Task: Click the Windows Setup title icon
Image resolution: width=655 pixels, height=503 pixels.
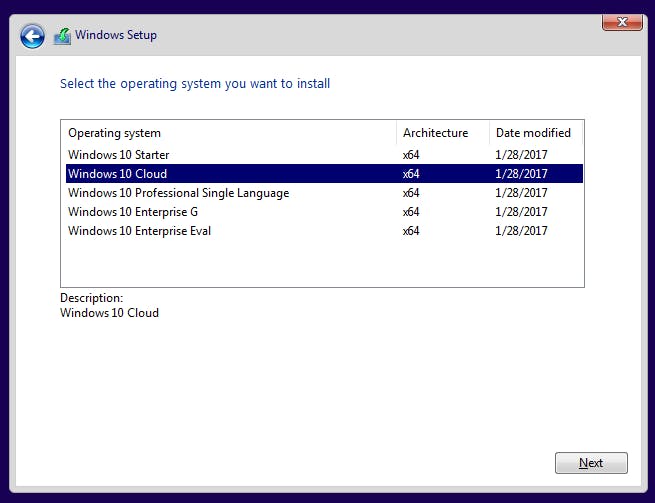Action: tap(62, 36)
